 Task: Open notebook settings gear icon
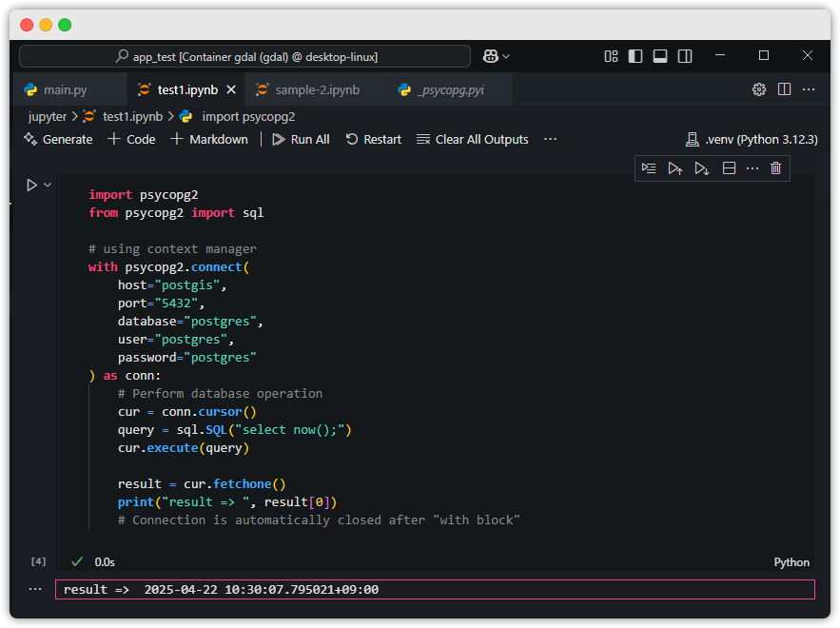pyautogui.click(x=759, y=89)
